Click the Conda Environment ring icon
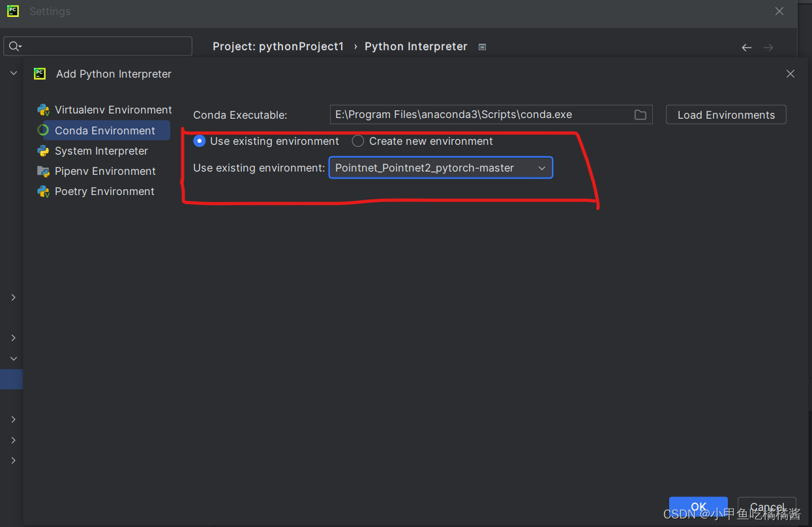812x527 pixels. coord(43,130)
